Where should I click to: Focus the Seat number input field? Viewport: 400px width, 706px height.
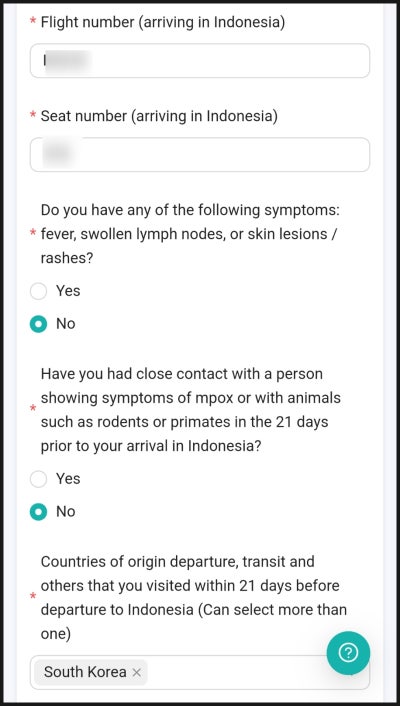[200, 154]
